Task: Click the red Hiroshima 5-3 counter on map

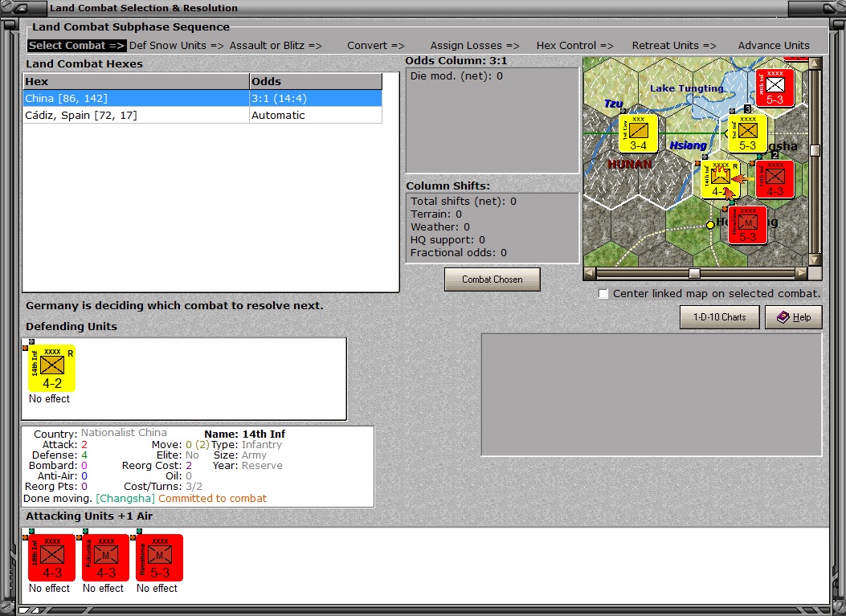Action: (747, 224)
